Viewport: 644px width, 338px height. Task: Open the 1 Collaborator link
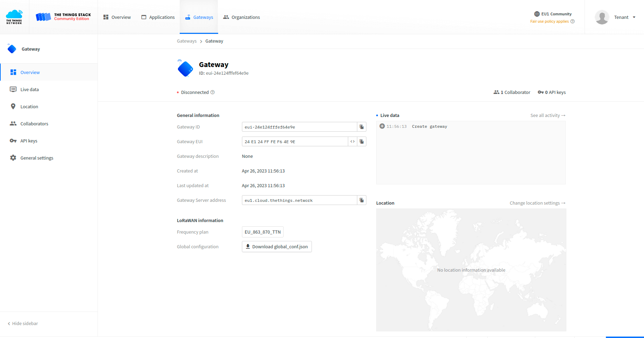512,93
